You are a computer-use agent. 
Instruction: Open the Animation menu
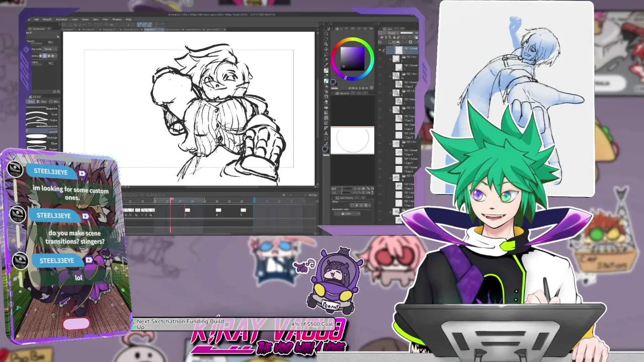coord(61,19)
